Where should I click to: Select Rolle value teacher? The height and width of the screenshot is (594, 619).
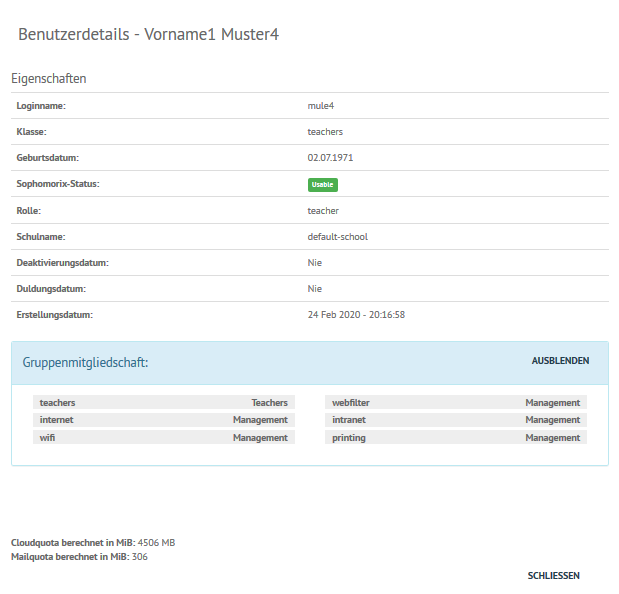click(323, 211)
